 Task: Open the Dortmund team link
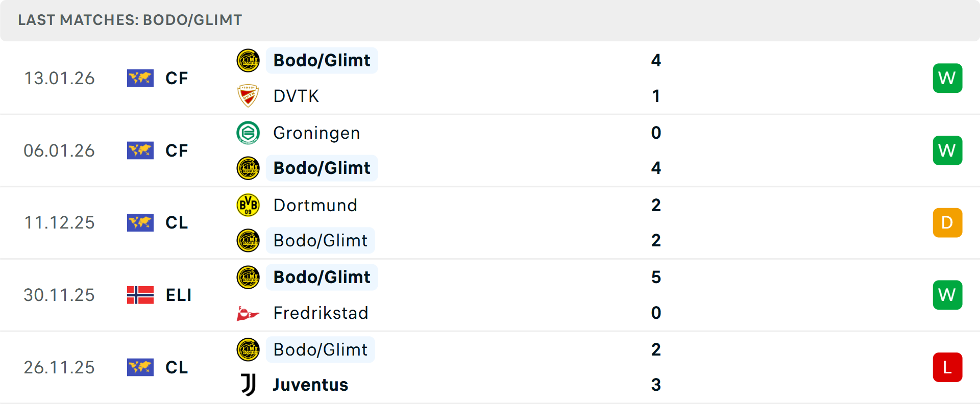315,205
